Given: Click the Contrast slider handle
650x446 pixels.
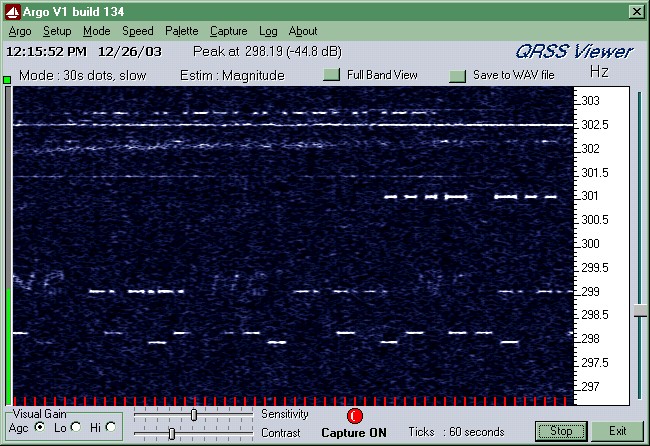Looking at the screenshot, I should pos(172,433).
